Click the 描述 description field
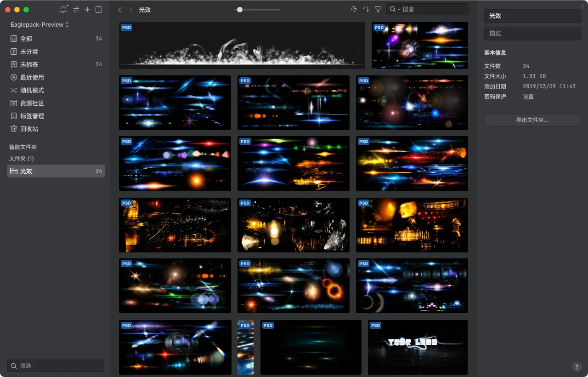Image resolution: width=588 pixels, height=377 pixels. point(532,34)
